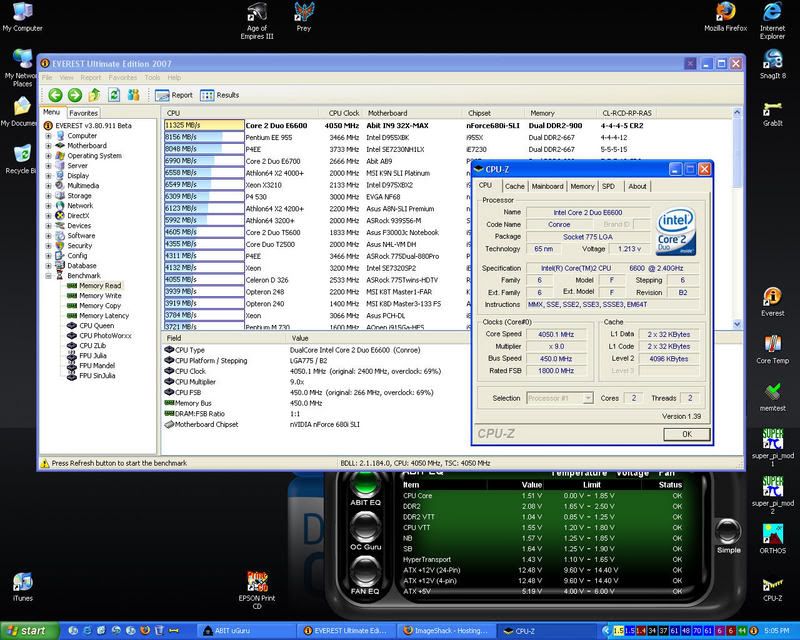This screenshot has width=800, height=640.
Task: Open iTunes desktop icon
Action: coord(22,587)
